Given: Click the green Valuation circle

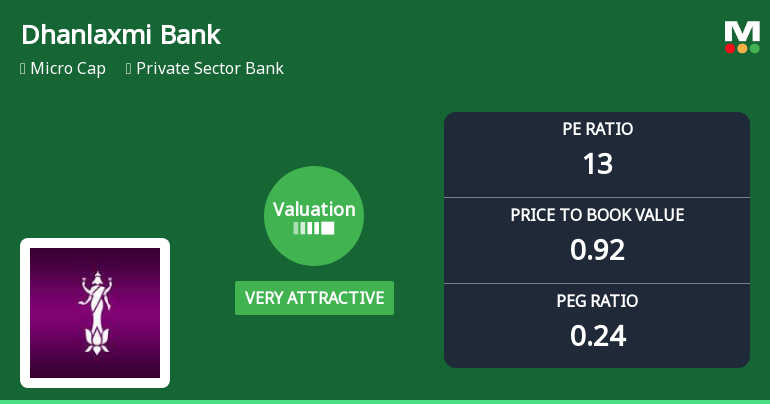Looking at the screenshot, I should [x=314, y=216].
